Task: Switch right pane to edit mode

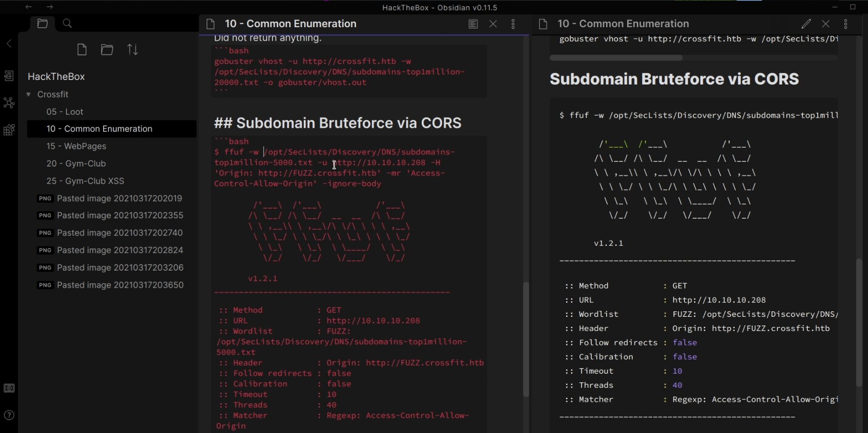Action: click(806, 24)
